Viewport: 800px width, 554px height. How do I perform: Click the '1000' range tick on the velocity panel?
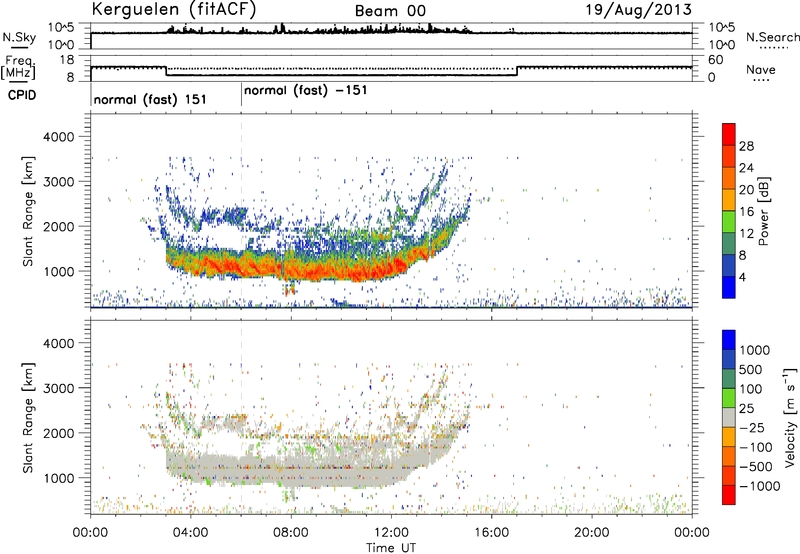58,478
